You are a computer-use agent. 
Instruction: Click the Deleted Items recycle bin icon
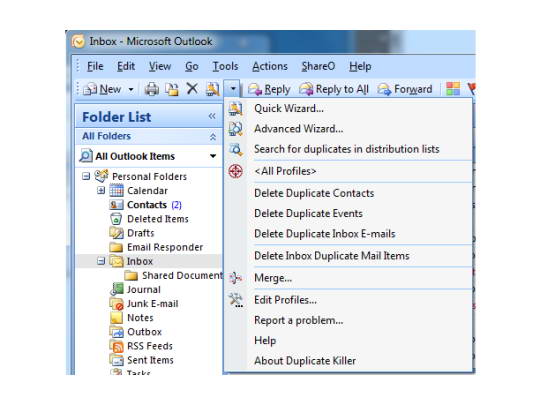(116, 219)
